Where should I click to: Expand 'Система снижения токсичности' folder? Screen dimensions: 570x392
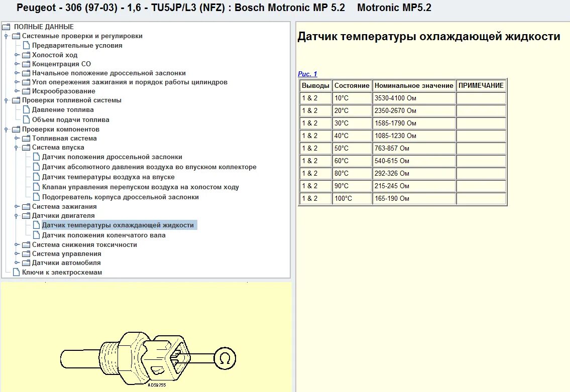(17, 244)
